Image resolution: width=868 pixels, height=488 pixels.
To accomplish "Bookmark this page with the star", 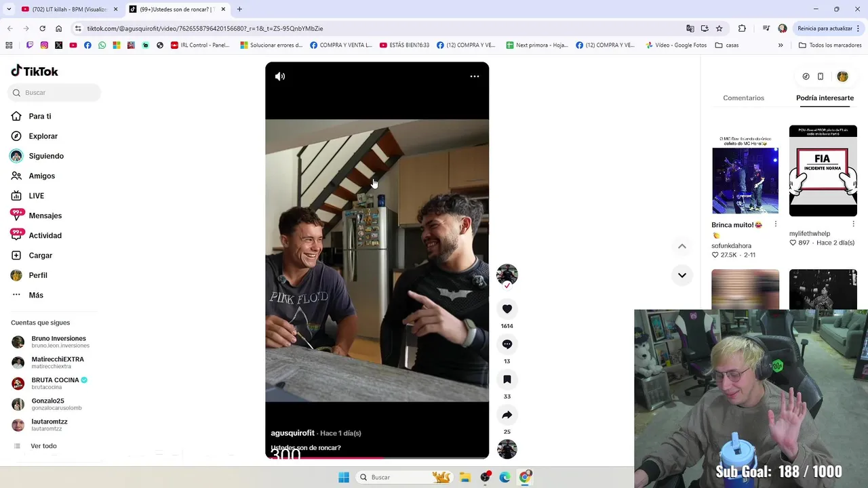I will [719, 28].
